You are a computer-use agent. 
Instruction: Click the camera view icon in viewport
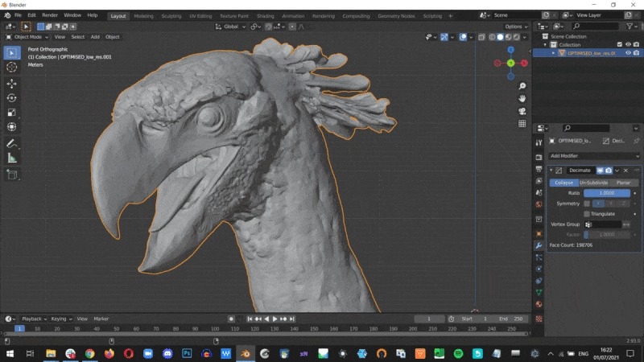[x=522, y=111]
